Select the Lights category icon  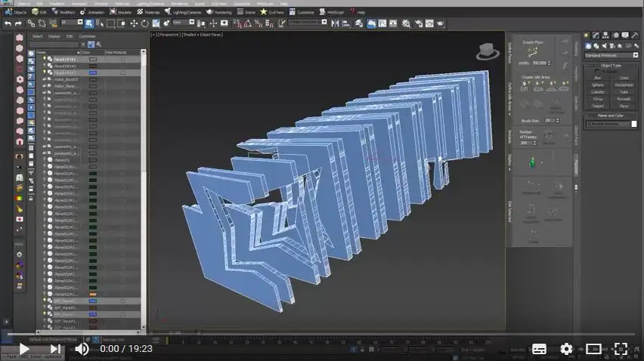coord(604,46)
